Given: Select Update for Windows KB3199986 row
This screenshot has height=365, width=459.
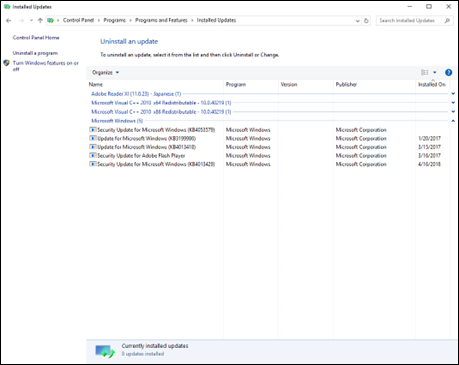Looking at the screenshot, I should coord(269,138).
